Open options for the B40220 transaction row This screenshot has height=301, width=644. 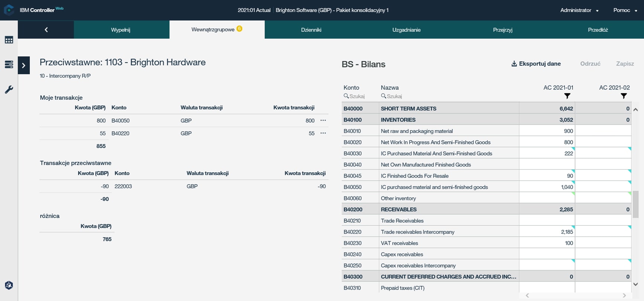click(x=323, y=133)
